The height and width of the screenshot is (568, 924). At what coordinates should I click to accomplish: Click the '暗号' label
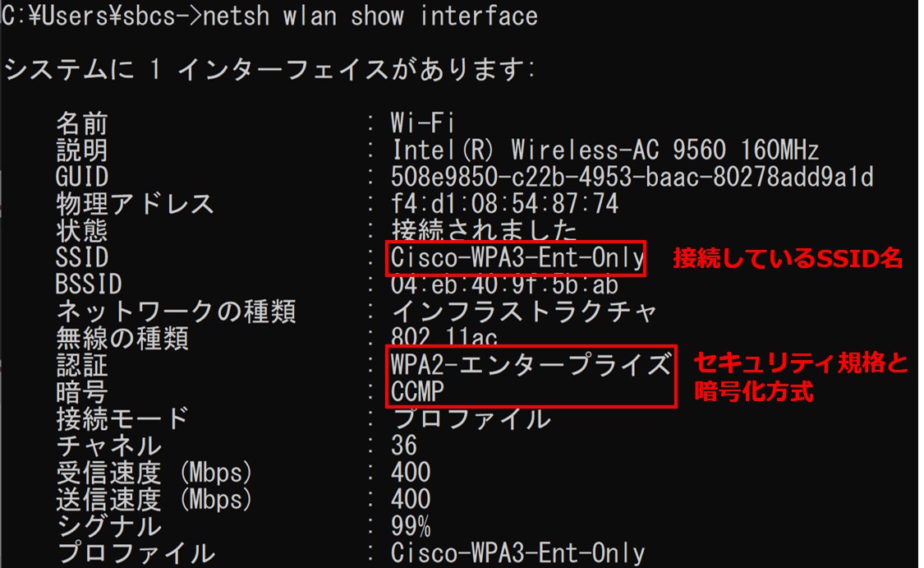point(82,391)
